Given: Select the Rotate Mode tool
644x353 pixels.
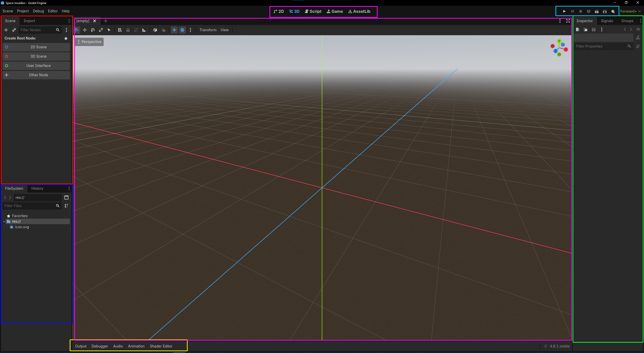Looking at the screenshot, I should 93,30.
